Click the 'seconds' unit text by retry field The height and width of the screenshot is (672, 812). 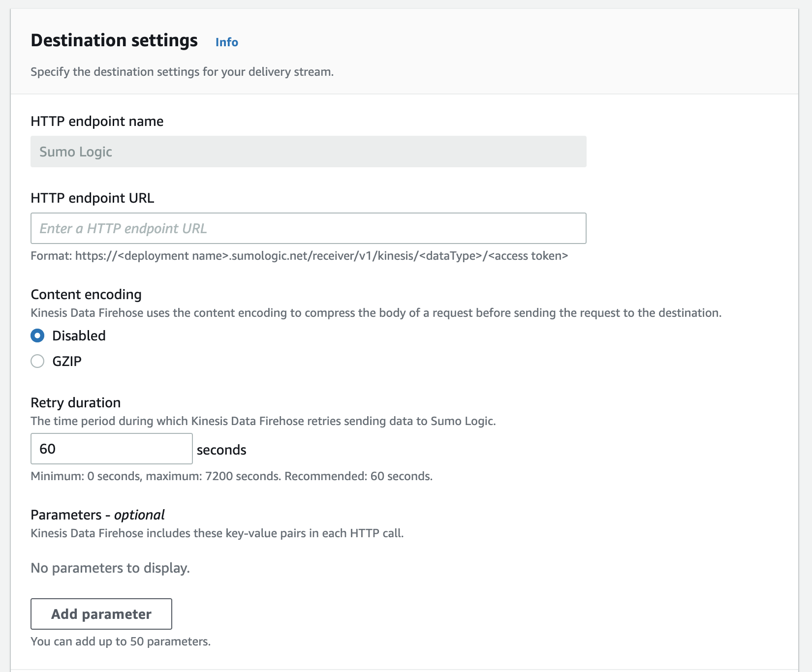pos(221,450)
